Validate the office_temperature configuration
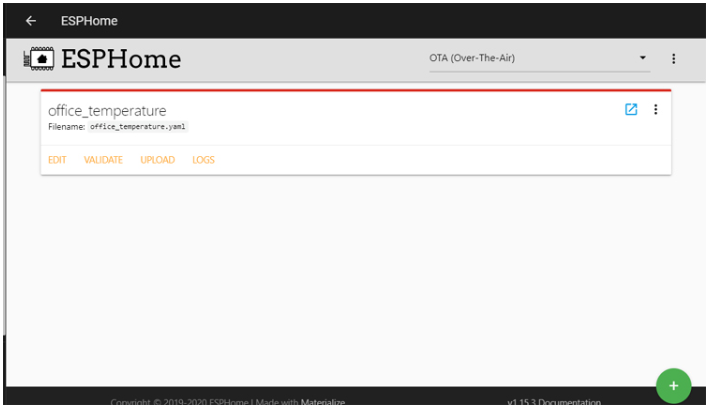The image size is (715, 411). 103,160
